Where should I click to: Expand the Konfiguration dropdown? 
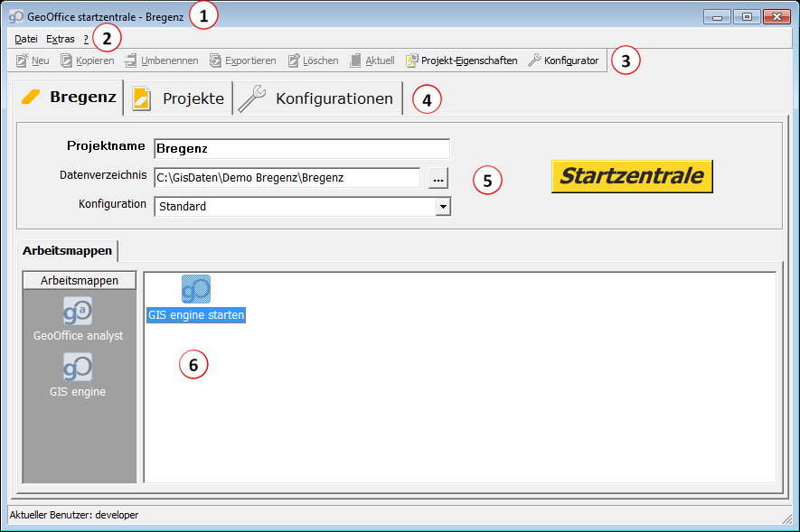pos(442,206)
